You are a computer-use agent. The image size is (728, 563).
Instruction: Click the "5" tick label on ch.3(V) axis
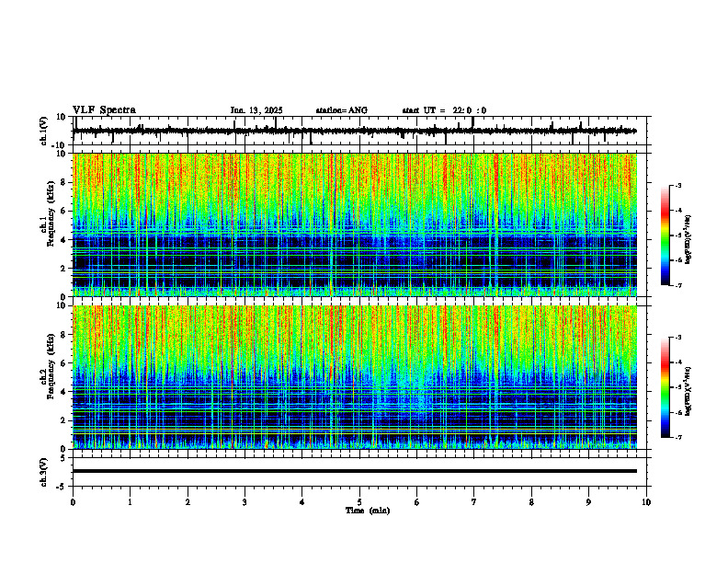point(63,458)
